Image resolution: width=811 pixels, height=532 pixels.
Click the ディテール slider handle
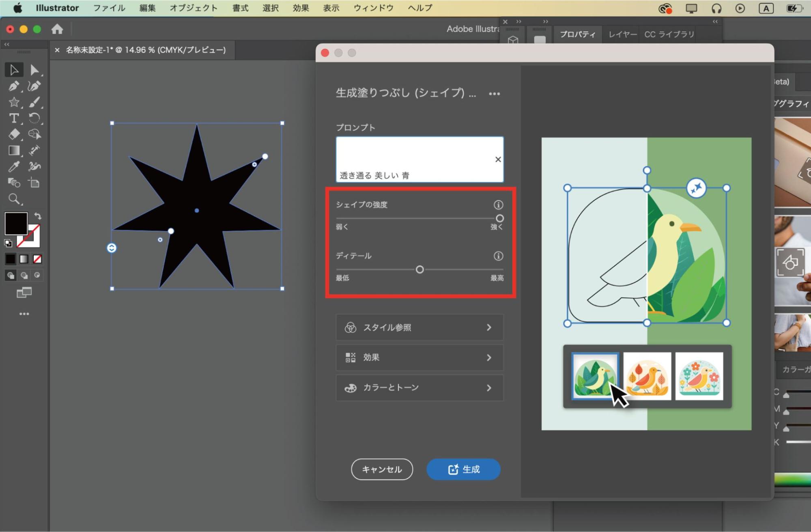tap(420, 269)
